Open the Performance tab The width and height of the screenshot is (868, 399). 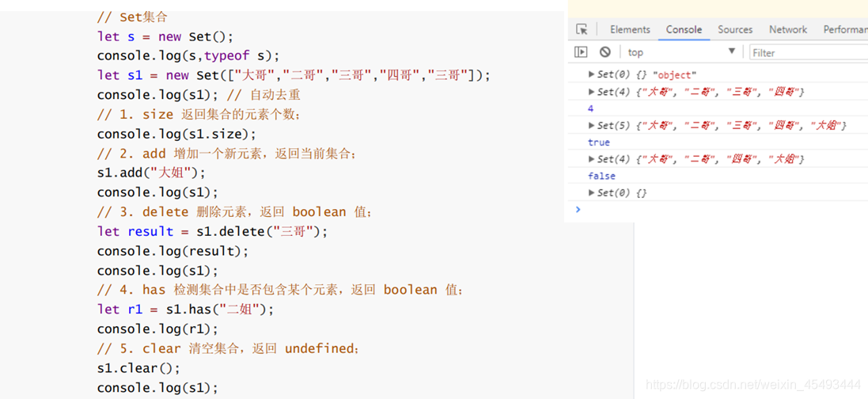845,29
